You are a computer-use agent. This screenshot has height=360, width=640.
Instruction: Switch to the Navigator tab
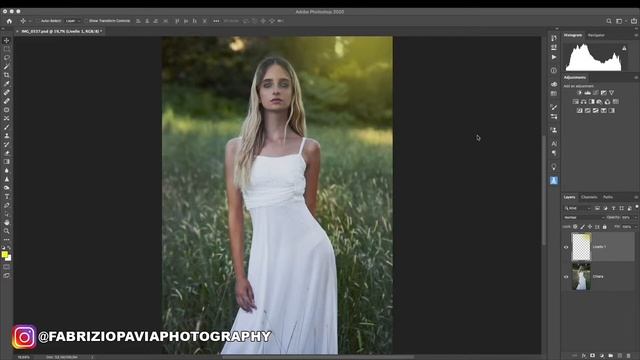[596, 36]
